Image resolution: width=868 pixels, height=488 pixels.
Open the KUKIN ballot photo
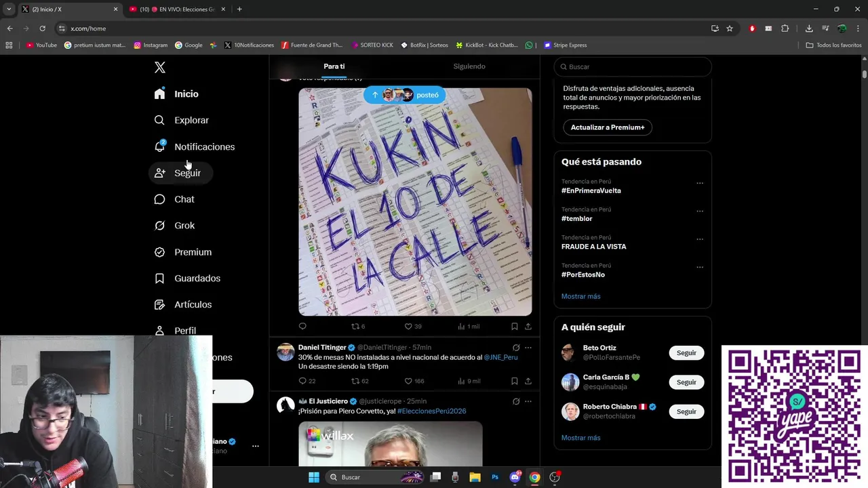coord(415,202)
